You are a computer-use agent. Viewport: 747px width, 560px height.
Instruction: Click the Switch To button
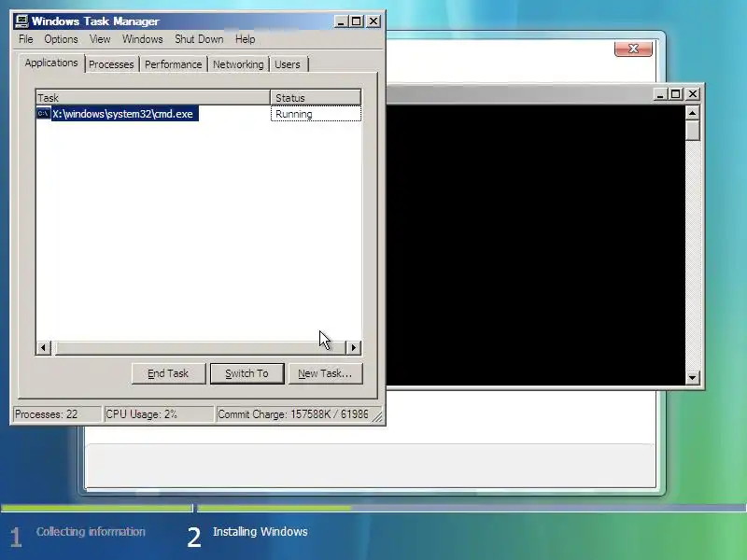point(247,373)
